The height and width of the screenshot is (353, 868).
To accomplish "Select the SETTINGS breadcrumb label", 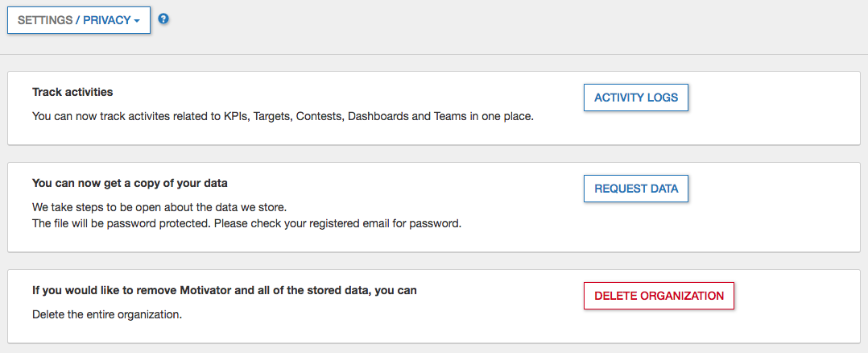I will tap(44, 20).
